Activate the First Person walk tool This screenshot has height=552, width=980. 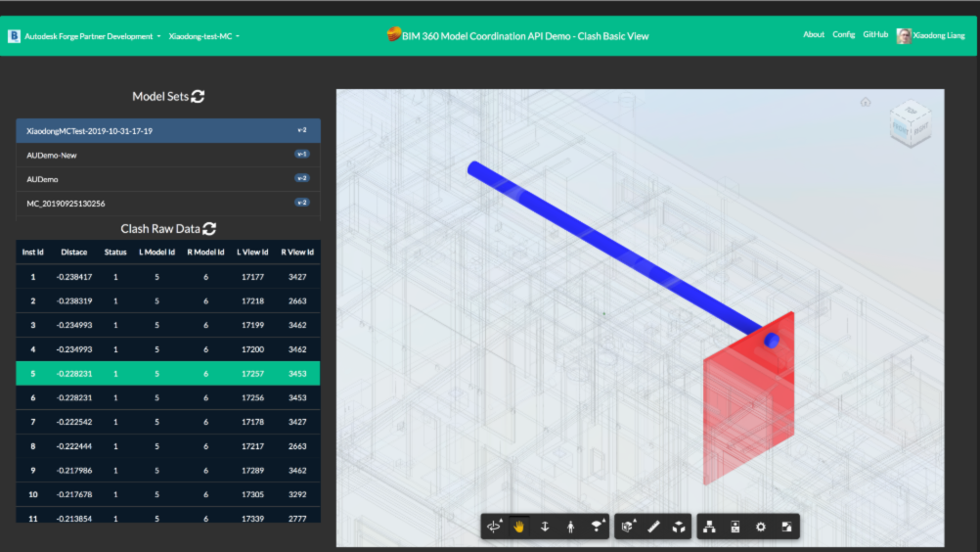click(570, 527)
